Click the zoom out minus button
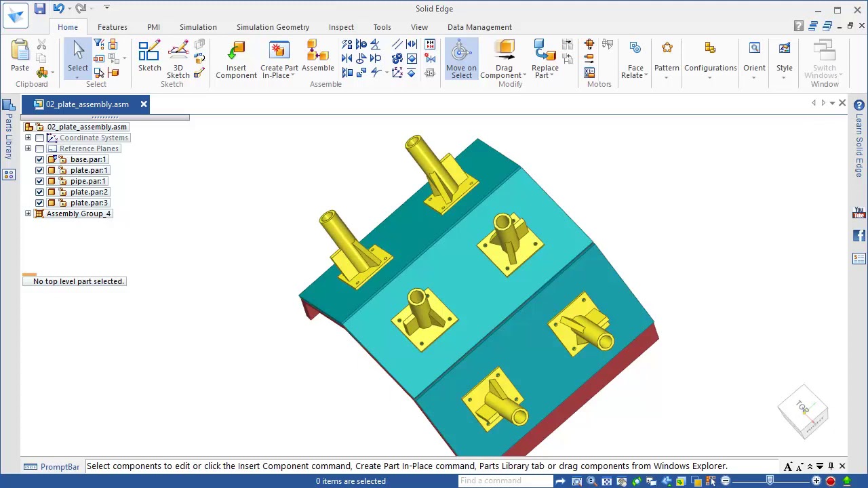The height and width of the screenshot is (488, 868). click(x=726, y=481)
